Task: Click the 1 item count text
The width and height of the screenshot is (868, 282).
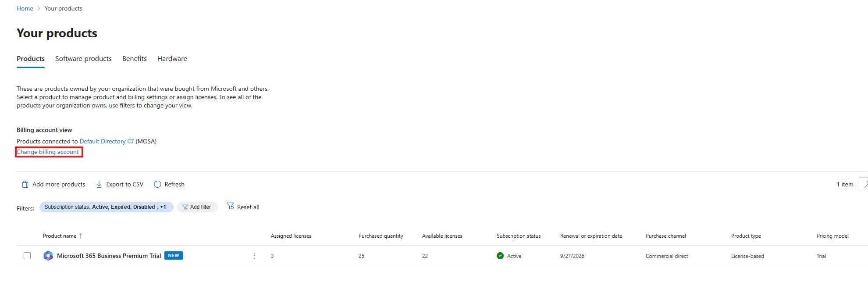Action: click(845, 184)
